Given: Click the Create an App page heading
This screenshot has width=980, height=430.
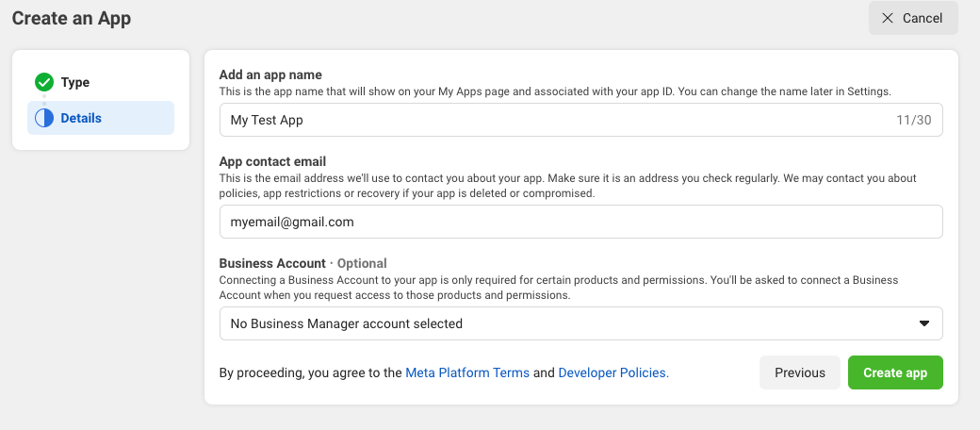Looking at the screenshot, I should click(x=72, y=18).
